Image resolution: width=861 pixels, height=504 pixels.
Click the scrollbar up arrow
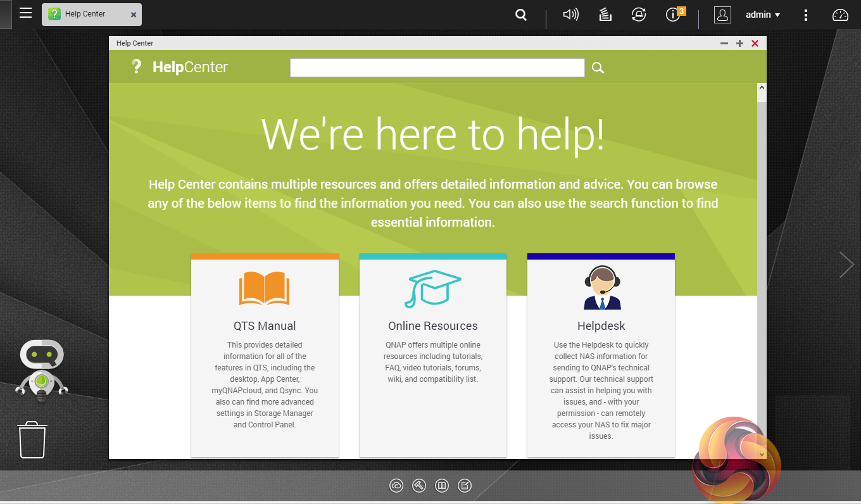pos(762,88)
